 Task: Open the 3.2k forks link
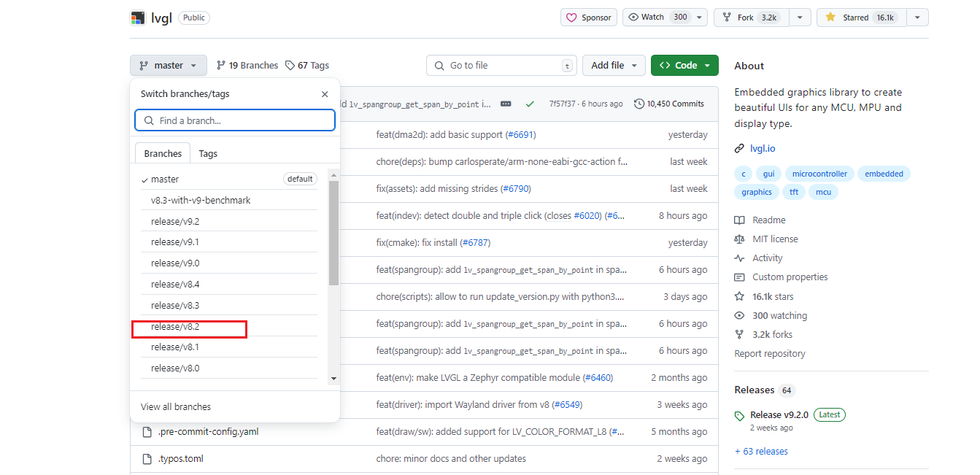click(x=764, y=335)
